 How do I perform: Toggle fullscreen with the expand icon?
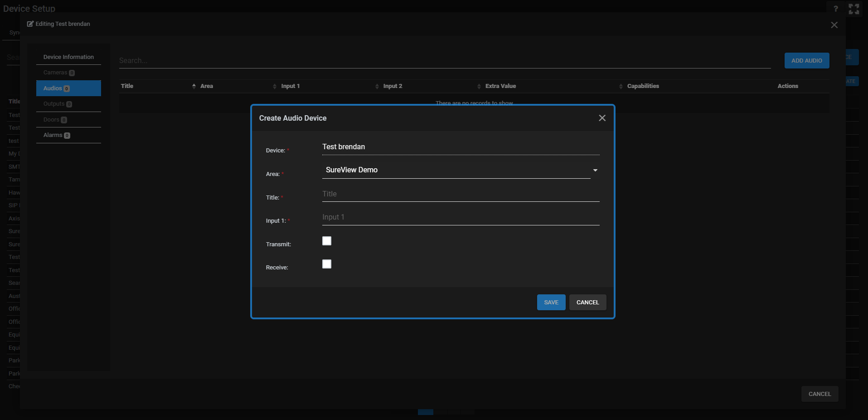coord(854,9)
